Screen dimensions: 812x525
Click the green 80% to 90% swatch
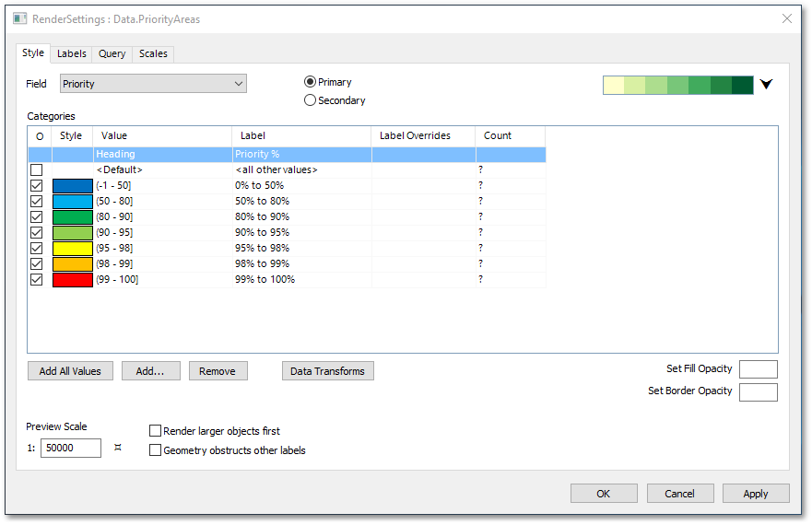pos(73,217)
